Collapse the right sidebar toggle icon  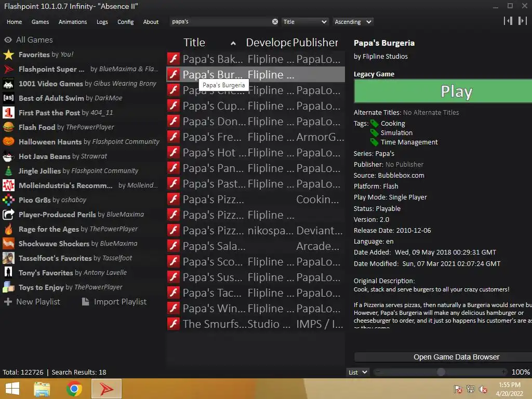pyautogui.click(x=523, y=21)
